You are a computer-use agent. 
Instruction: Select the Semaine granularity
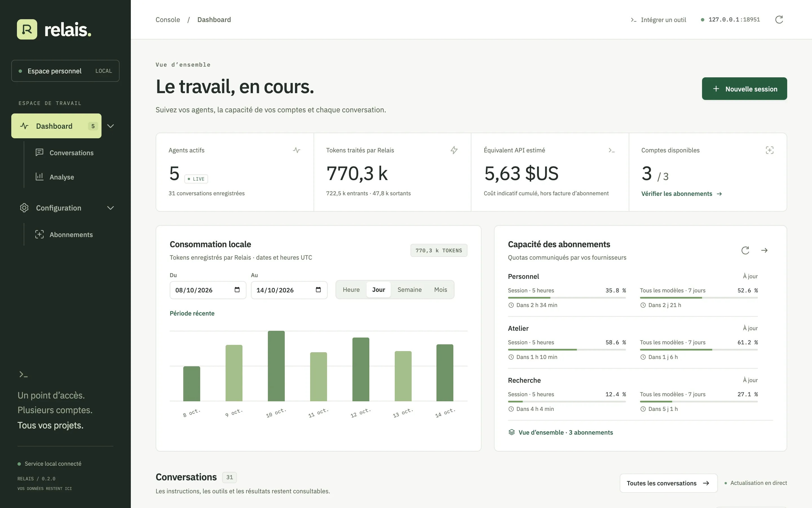(x=409, y=290)
